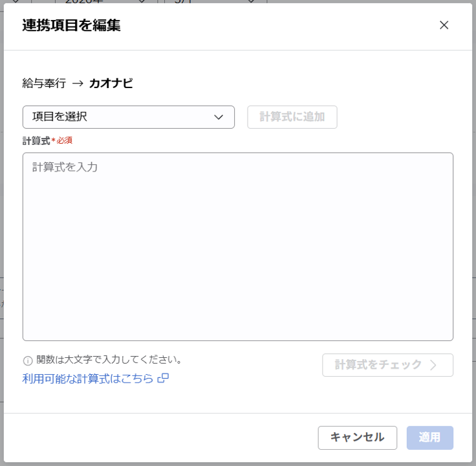
Task: Click the info icon beside 関数は大文字で入力してください
Action: click(28, 361)
